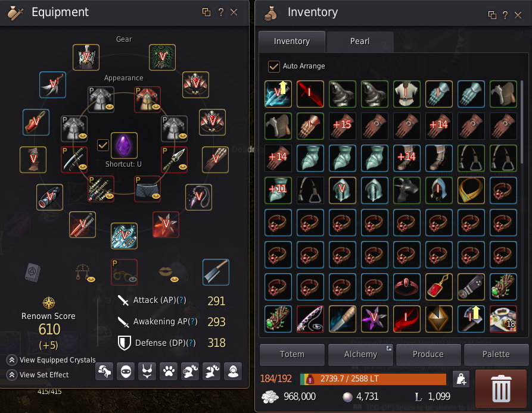The image size is (532, 413).
Task: Click the Palette button
Action: tap(496, 355)
